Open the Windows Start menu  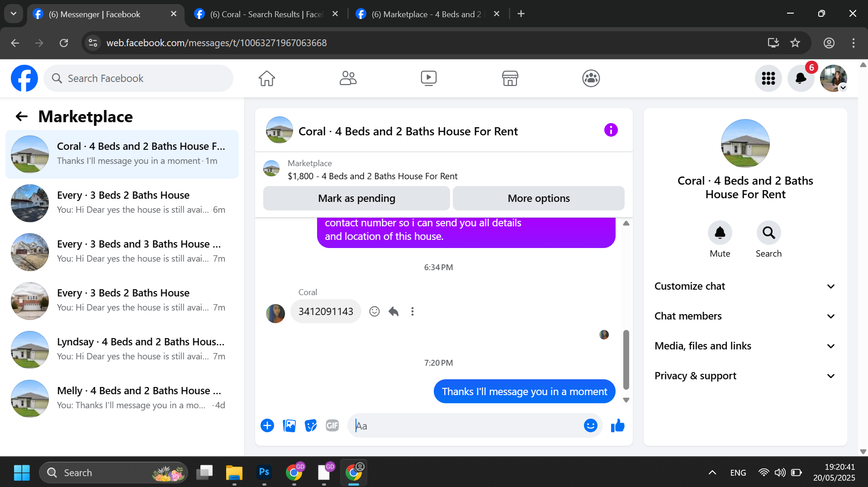(22, 473)
